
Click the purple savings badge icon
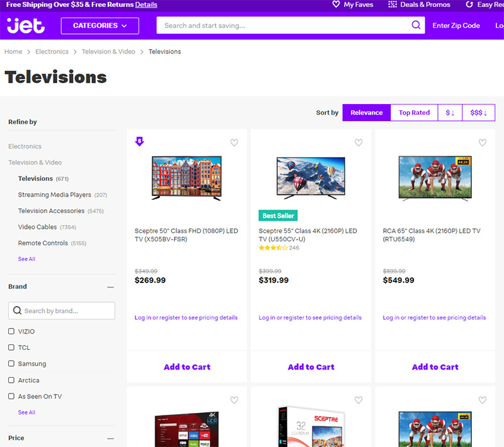(139, 141)
